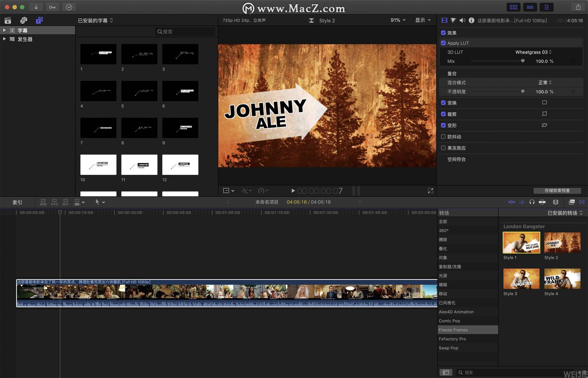Screen dimensions: 588x378
Task: Toggle the inspector sliders button
Action: coord(547,7)
